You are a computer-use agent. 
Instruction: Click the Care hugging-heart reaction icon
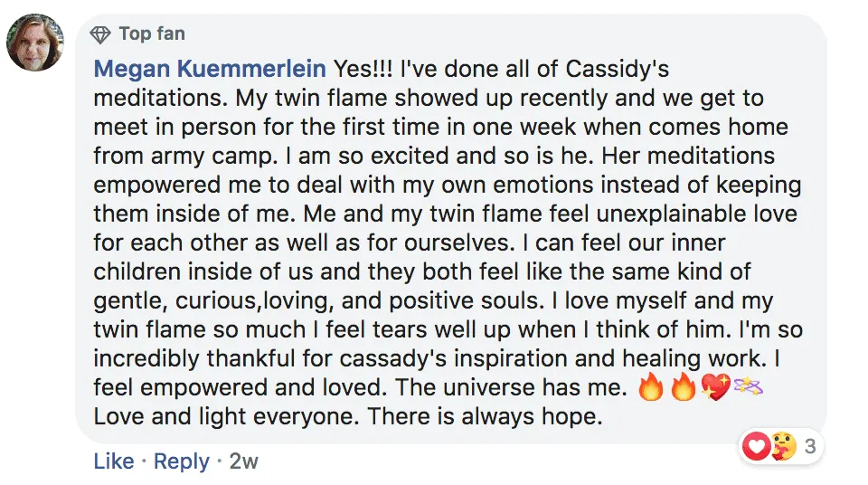781,446
